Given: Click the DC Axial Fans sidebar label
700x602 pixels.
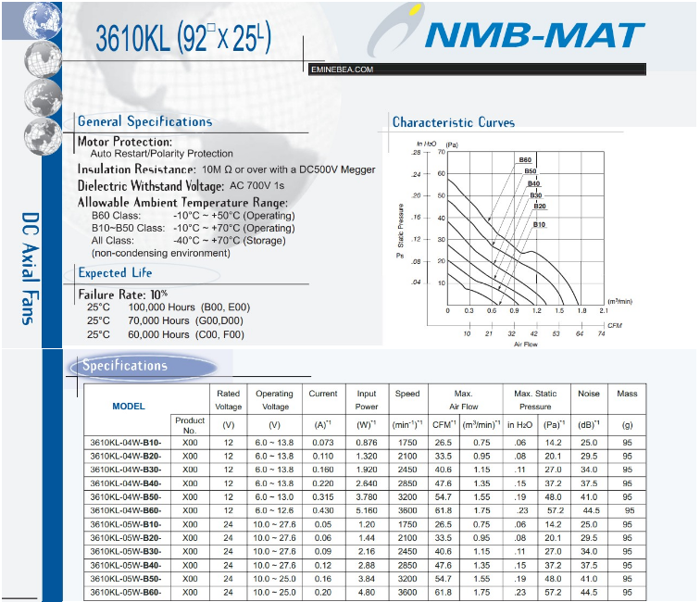Looking at the screenshot, I should [x=31, y=269].
